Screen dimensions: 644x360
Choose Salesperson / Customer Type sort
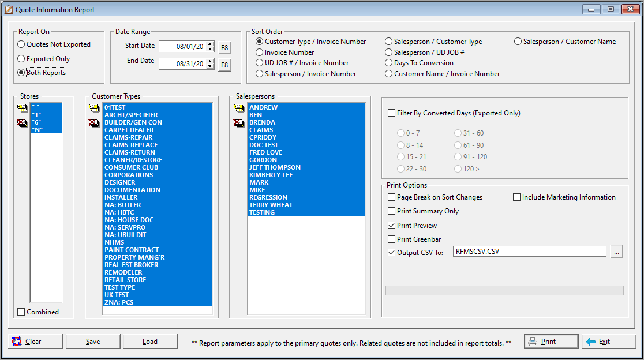[433, 42]
